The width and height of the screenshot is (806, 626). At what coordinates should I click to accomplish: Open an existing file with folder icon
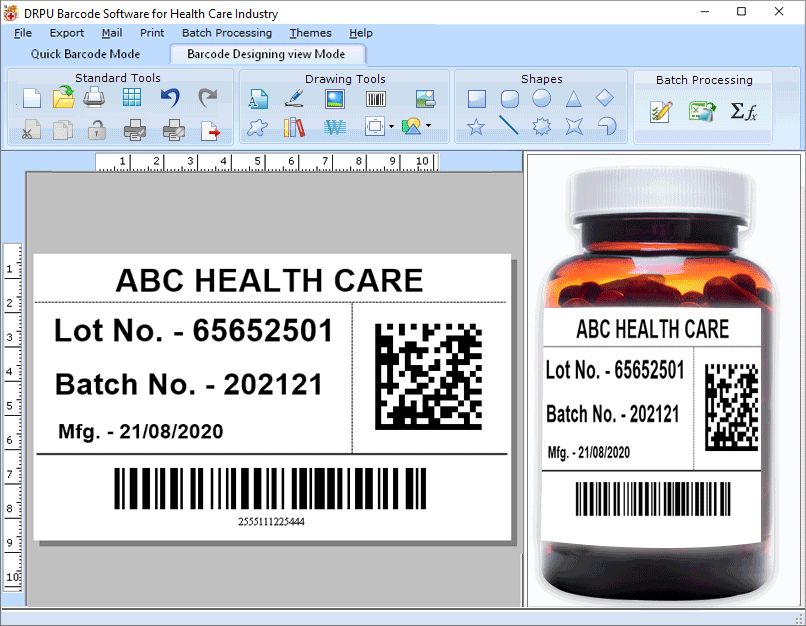coord(64,97)
